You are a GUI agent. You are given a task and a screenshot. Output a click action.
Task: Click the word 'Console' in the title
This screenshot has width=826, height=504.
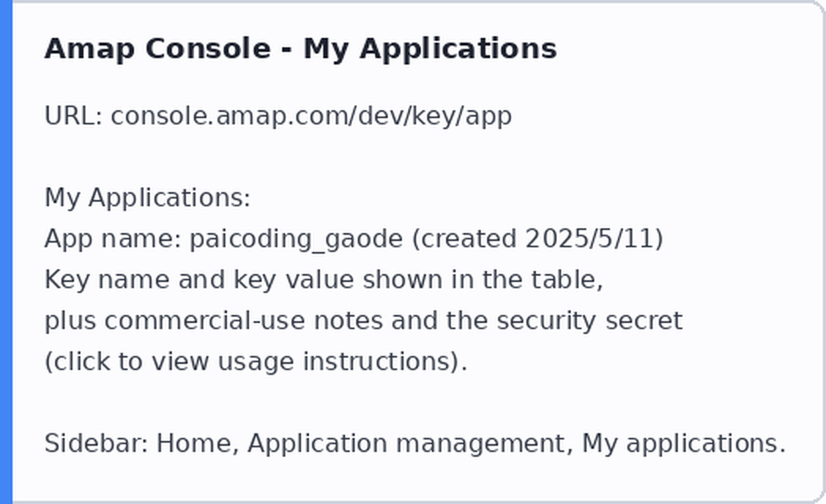[208, 49]
